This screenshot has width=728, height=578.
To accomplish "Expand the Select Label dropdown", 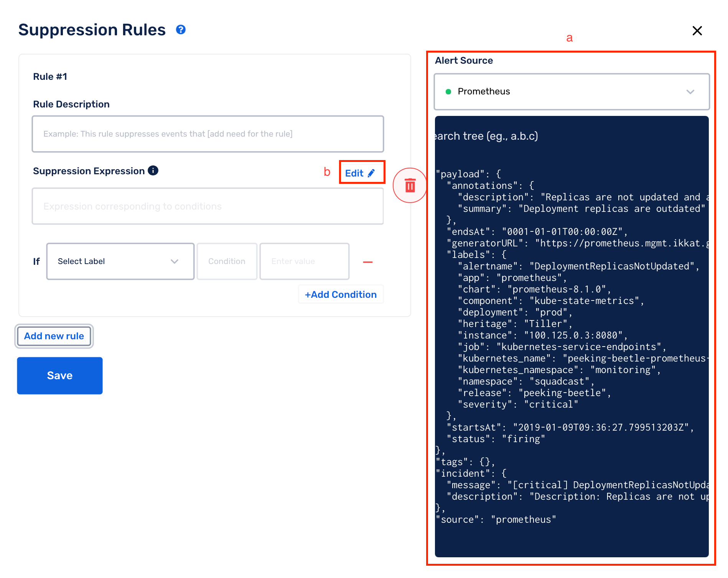I will [x=120, y=261].
